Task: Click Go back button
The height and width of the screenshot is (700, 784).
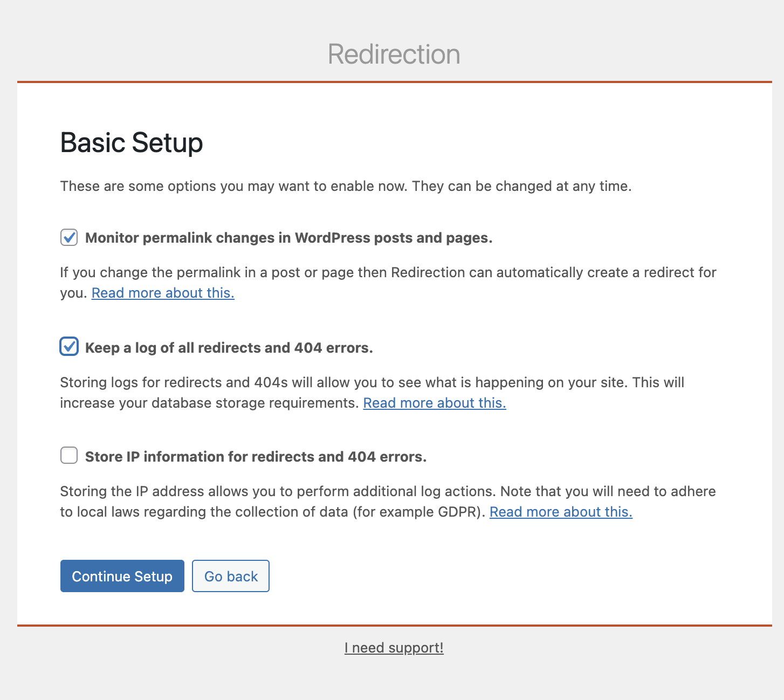Action: coord(231,576)
